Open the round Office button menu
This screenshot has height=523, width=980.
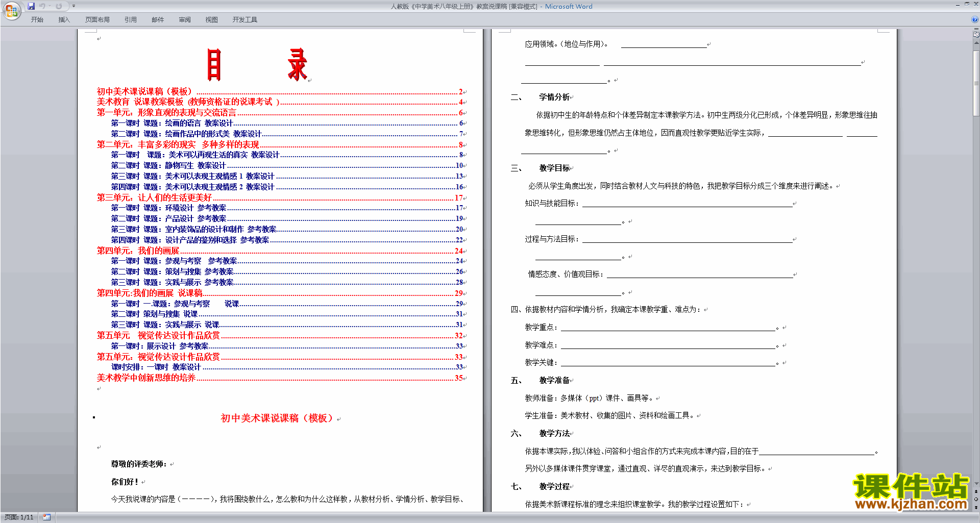click(x=11, y=11)
